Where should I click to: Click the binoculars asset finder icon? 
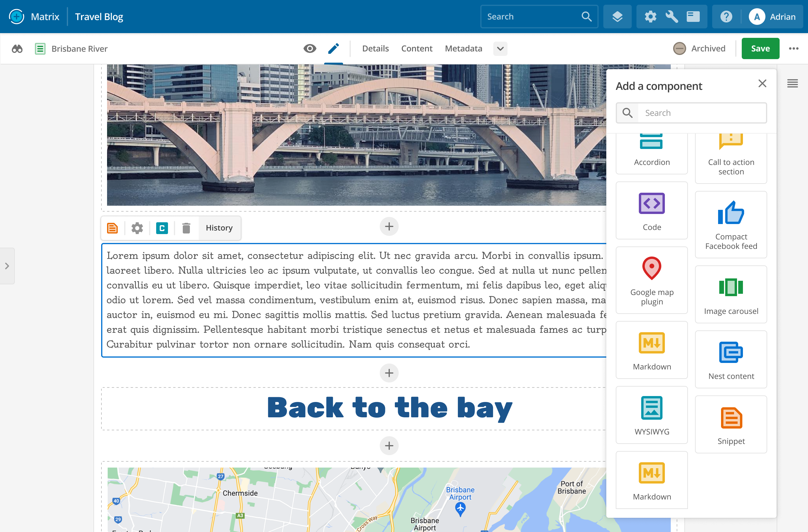(17, 48)
